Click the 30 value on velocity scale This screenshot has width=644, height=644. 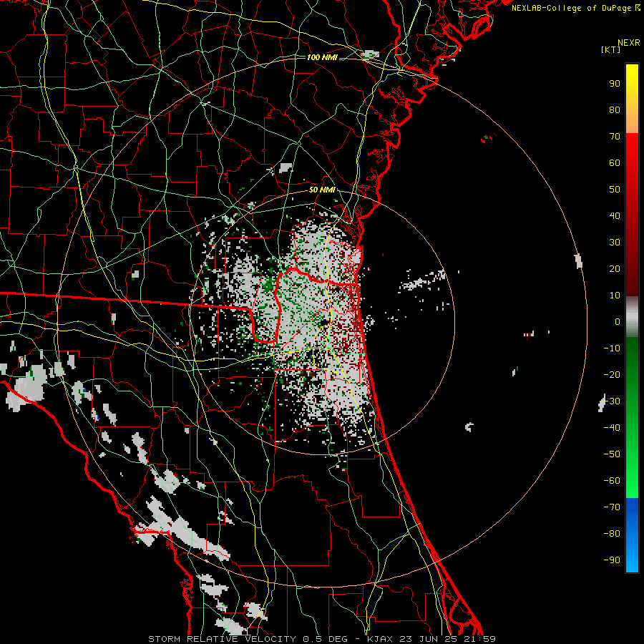click(615, 243)
